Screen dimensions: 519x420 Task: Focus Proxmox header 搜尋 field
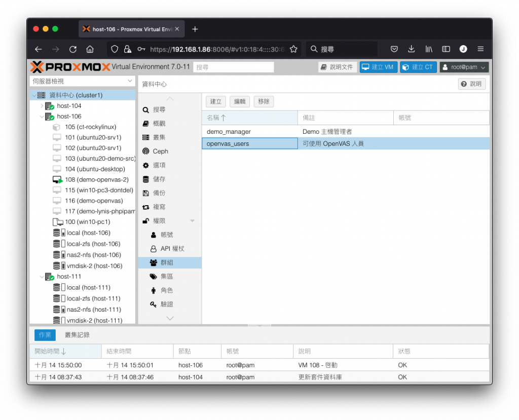(233, 67)
